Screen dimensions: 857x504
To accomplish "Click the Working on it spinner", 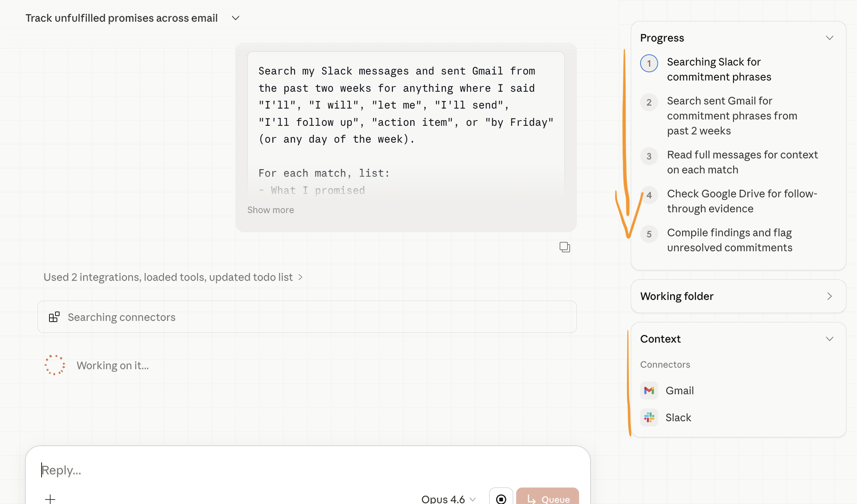I will click(x=55, y=365).
